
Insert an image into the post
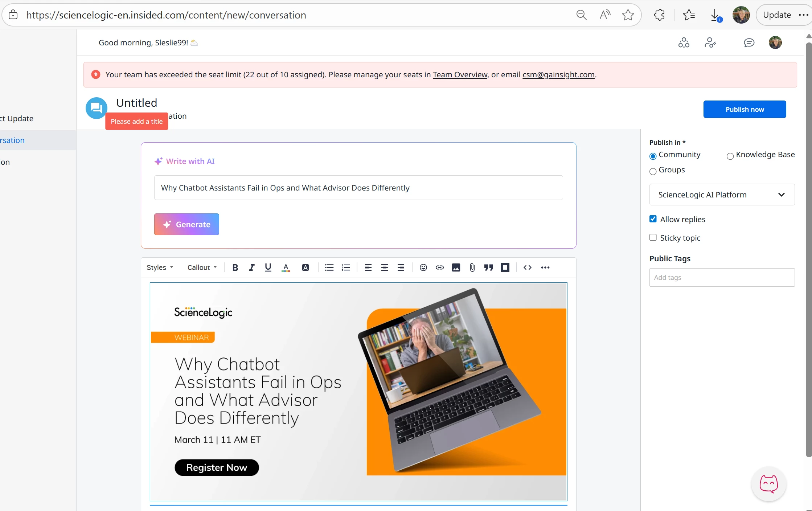(456, 267)
